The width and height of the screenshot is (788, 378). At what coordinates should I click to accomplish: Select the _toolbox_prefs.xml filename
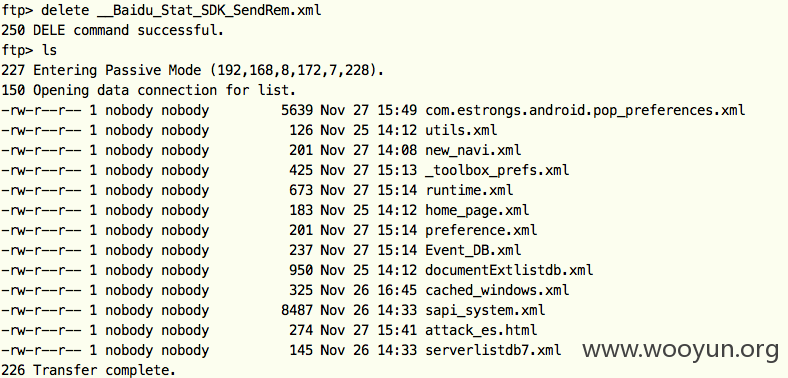click(497, 170)
